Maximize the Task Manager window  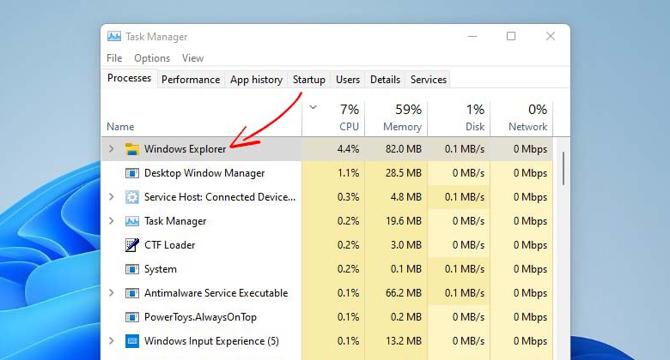[x=511, y=36]
